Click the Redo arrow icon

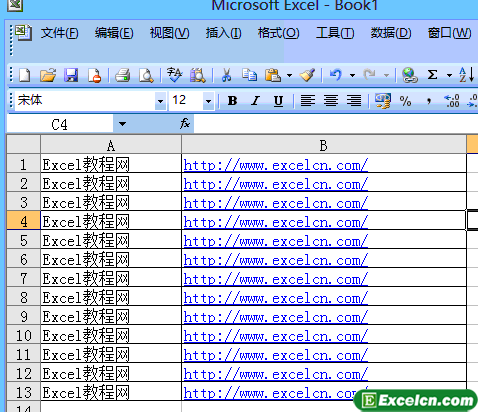coord(369,75)
